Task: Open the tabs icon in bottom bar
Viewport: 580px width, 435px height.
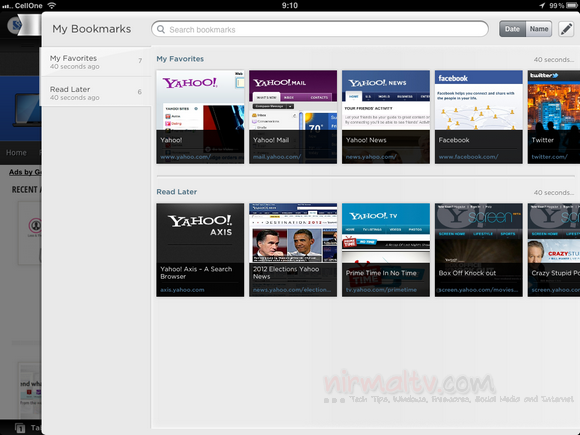Action: pos(20,428)
